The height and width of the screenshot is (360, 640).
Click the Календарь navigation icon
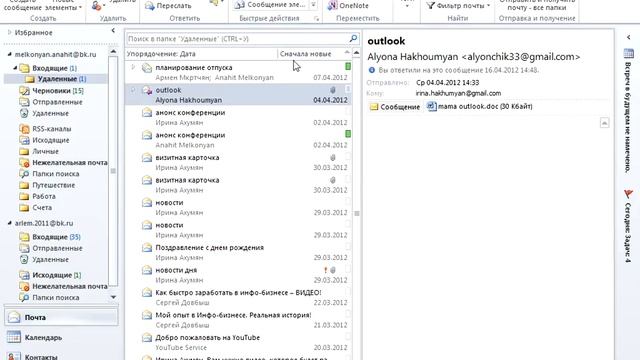tap(13, 337)
